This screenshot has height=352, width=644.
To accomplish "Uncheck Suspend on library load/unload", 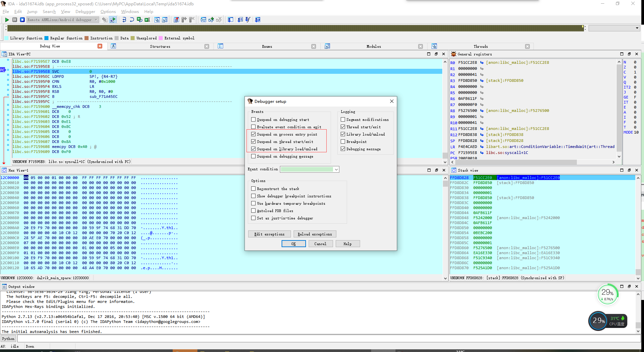I will 253,149.
